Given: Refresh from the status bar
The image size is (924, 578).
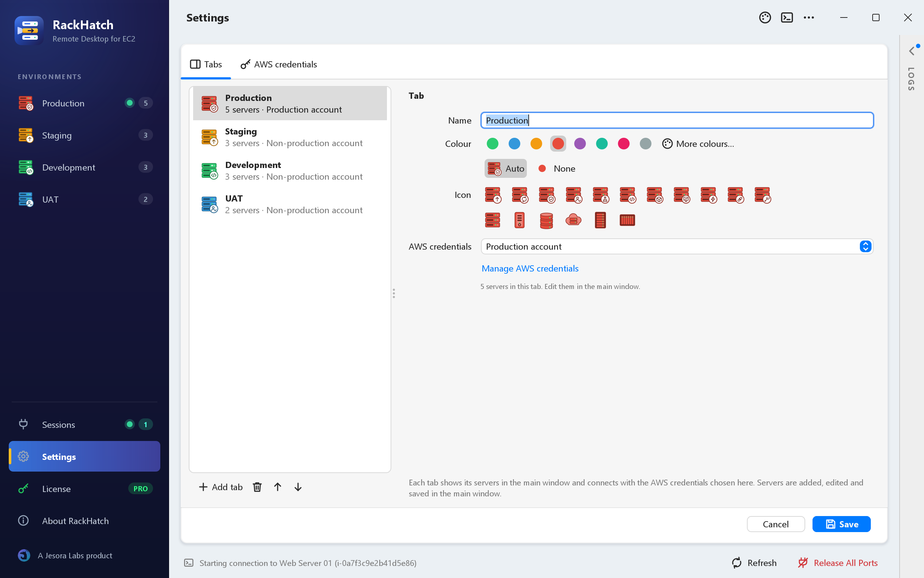Looking at the screenshot, I should click(x=753, y=563).
